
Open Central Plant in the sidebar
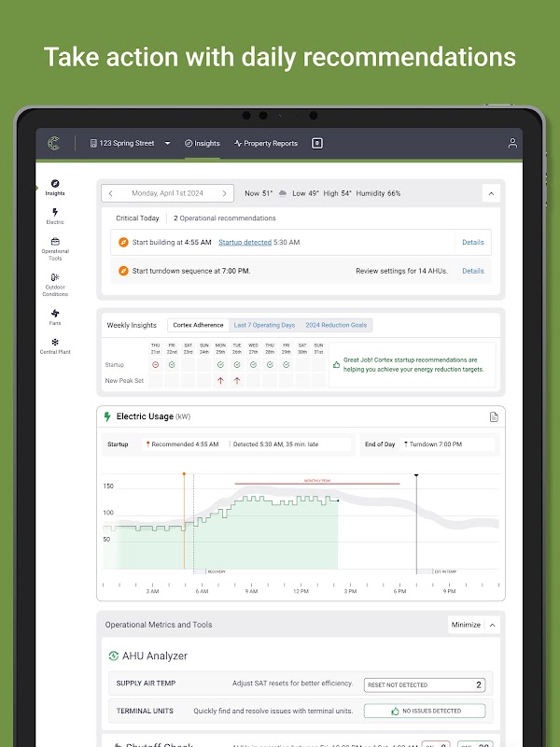[55, 345]
